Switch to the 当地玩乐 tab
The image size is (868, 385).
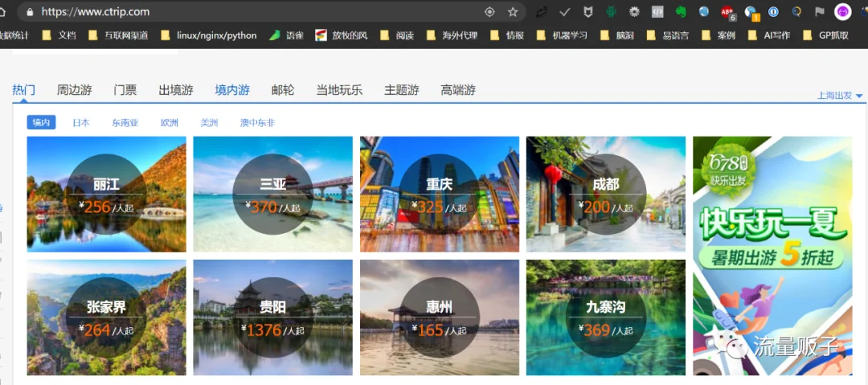[339, 90]
